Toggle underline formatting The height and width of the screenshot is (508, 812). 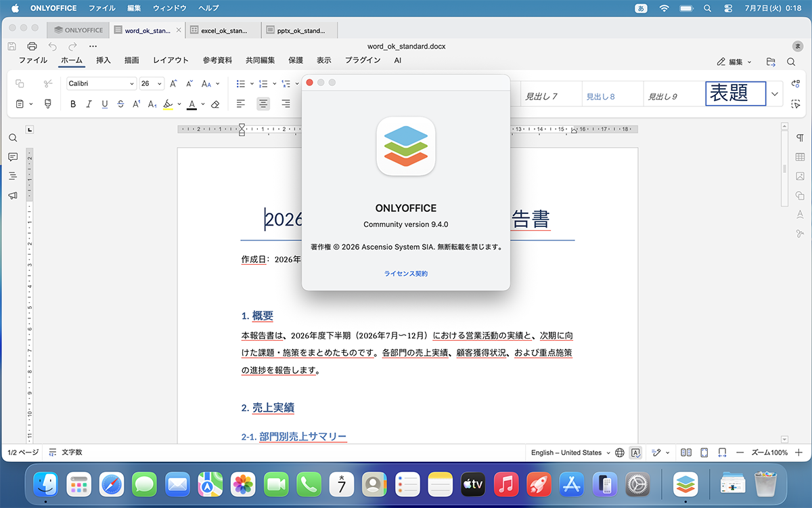(x=104, y=104)
